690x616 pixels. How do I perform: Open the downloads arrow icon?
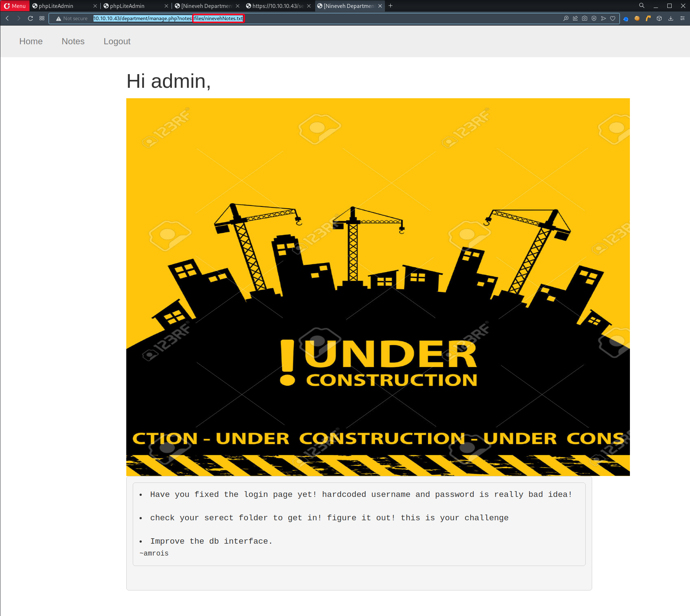pyautogui.click(x=671, y=18)
